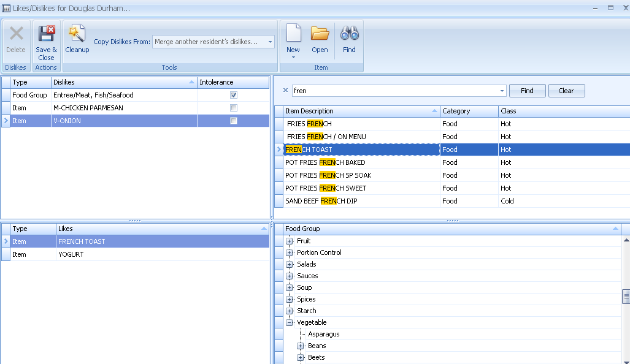This screenshot has height=364, width=630.
Task: Expand the Soup food group
Action: pyautogui.click(x=290, y=288)
